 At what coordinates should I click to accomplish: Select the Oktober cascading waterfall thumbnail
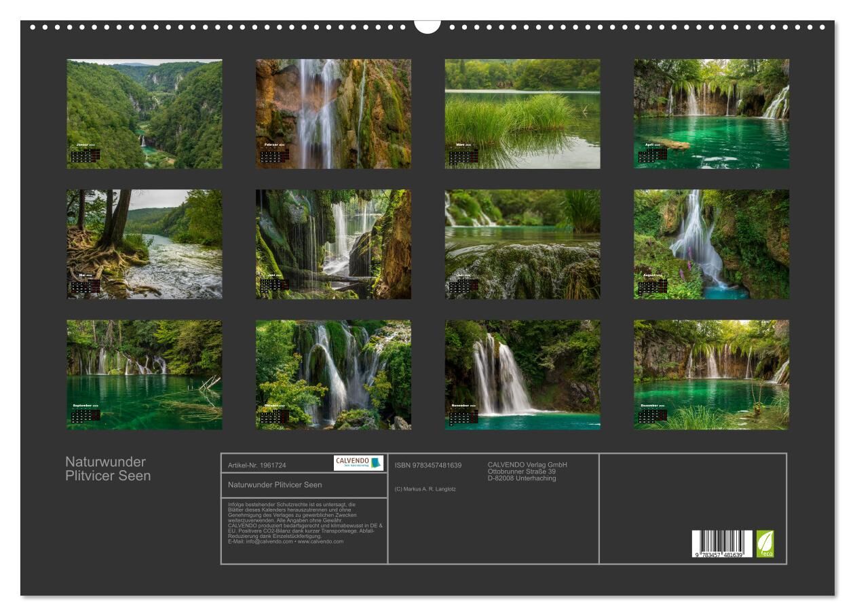coord(333,374)
